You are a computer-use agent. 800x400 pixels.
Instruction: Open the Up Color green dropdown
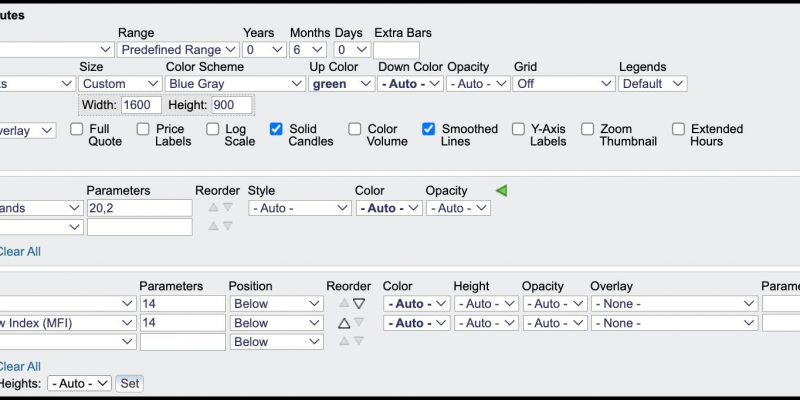pyautogui.click(x=342, y=84)
